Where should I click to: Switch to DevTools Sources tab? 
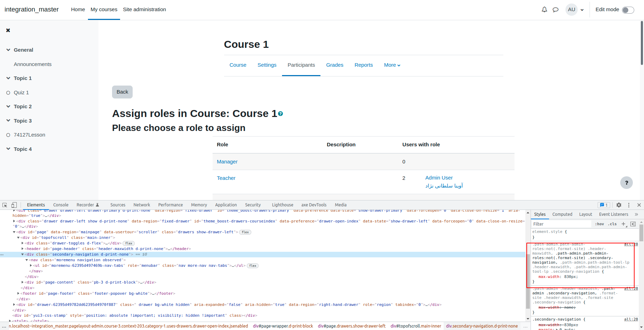click(x=118, y=205)
